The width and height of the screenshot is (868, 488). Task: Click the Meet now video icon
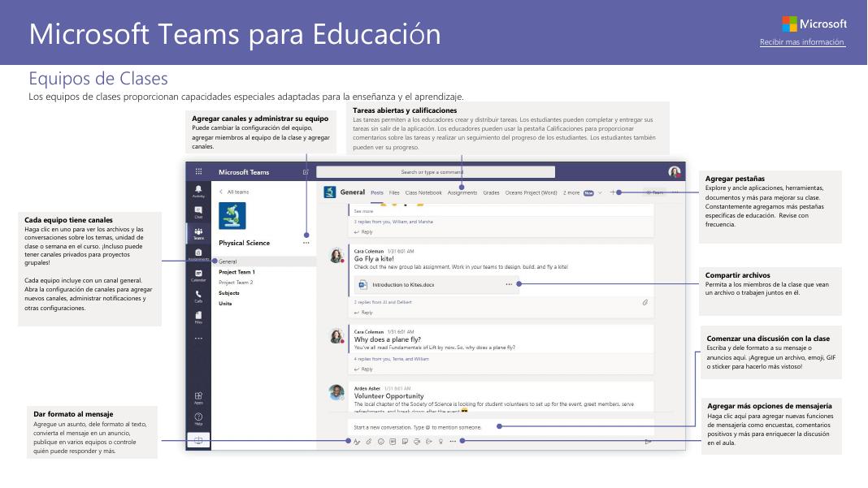tap(417, 442)
